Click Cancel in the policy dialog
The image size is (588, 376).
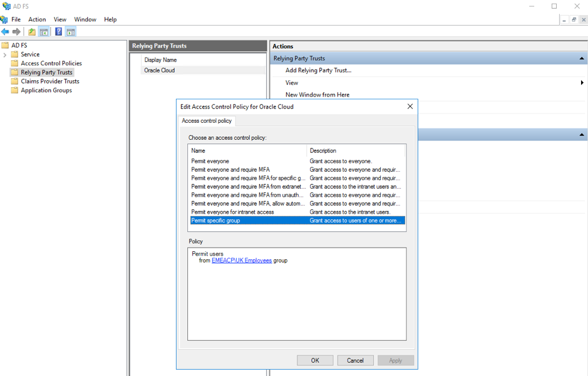point(355,360)
